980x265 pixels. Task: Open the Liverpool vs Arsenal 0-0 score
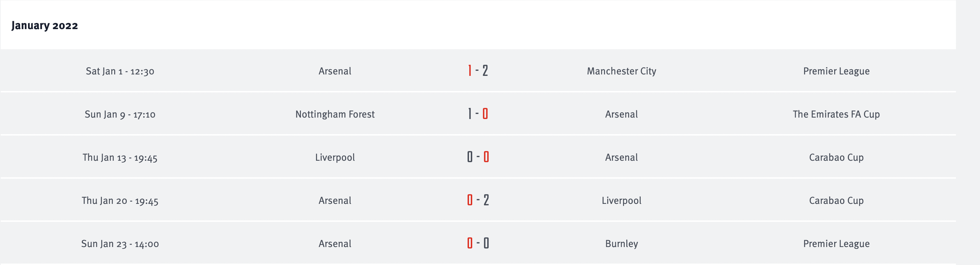coord(478,157)
